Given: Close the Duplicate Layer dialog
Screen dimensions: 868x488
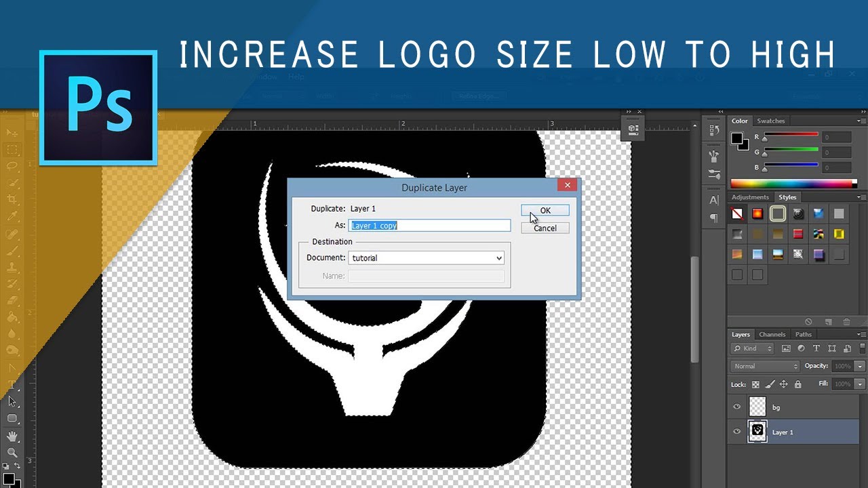Looking at the screenshot, I should [x=568, y=184].
